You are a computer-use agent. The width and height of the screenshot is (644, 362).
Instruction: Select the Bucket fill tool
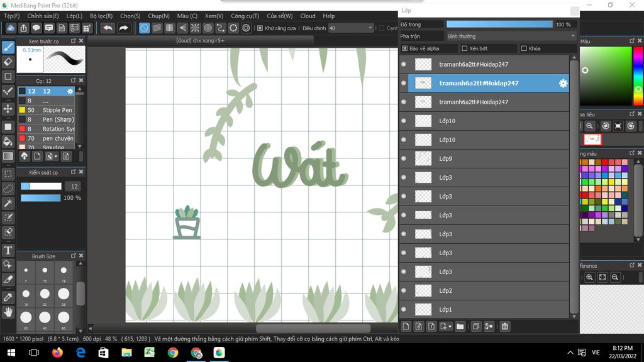click(x=8, y=141)
